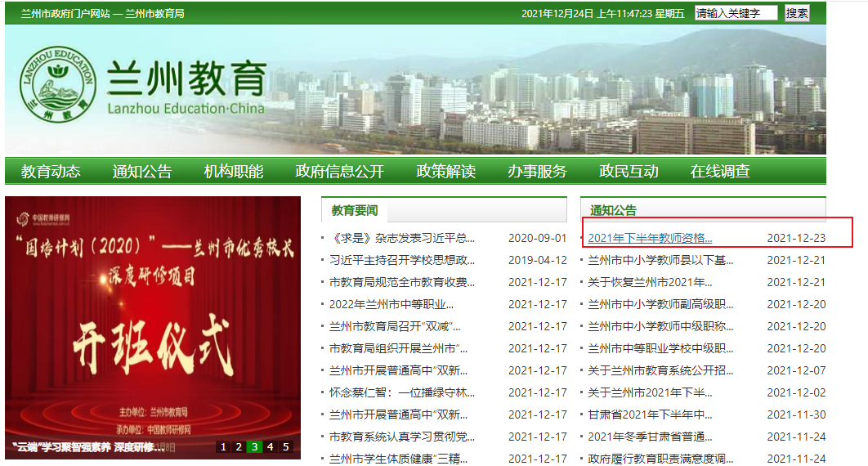The width and height of the screenshot is (868, 466).
Task: Select highlighted slide 3 indicator
Action: click(x=255, y=446)
